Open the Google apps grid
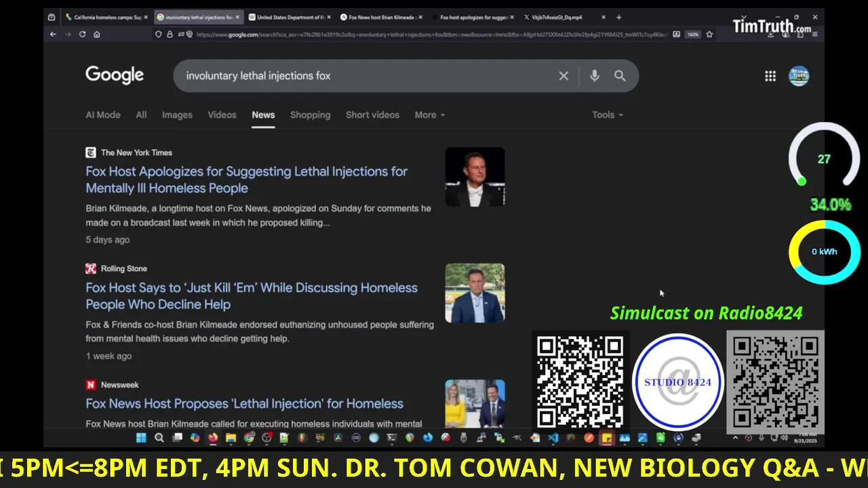The image size is (868, 488). pos(770,76)
